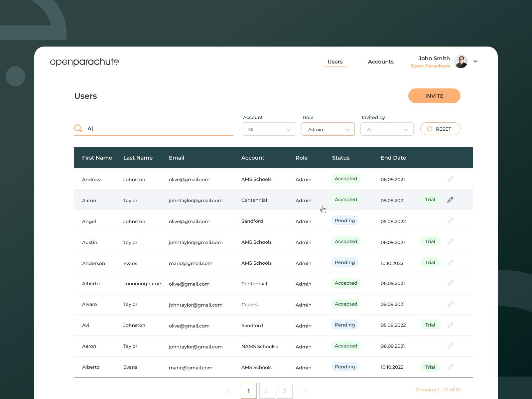The image size is (532, 399).
Task: Edit Avi Johnston via pencil icon
Action: pos(450,325)
